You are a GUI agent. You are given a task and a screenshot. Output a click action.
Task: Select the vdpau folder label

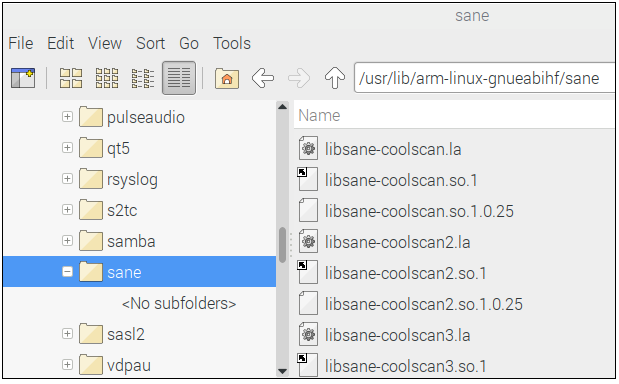pos(129,365)
